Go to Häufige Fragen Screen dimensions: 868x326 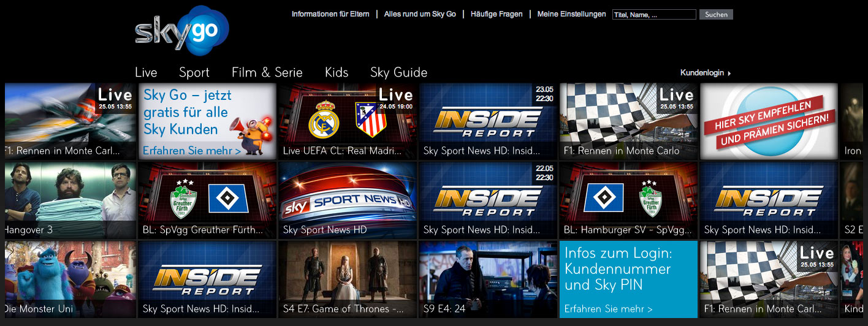tap(497, 14)
